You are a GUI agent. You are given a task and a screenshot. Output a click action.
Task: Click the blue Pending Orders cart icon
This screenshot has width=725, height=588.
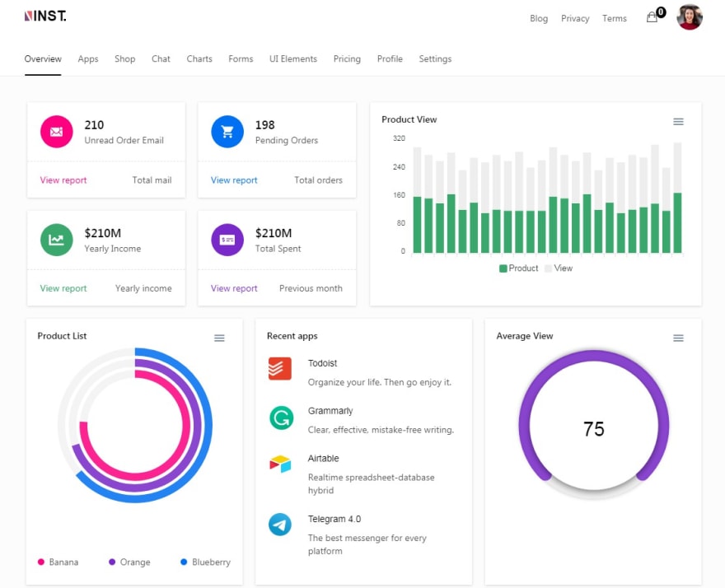(x=227, y=132)
